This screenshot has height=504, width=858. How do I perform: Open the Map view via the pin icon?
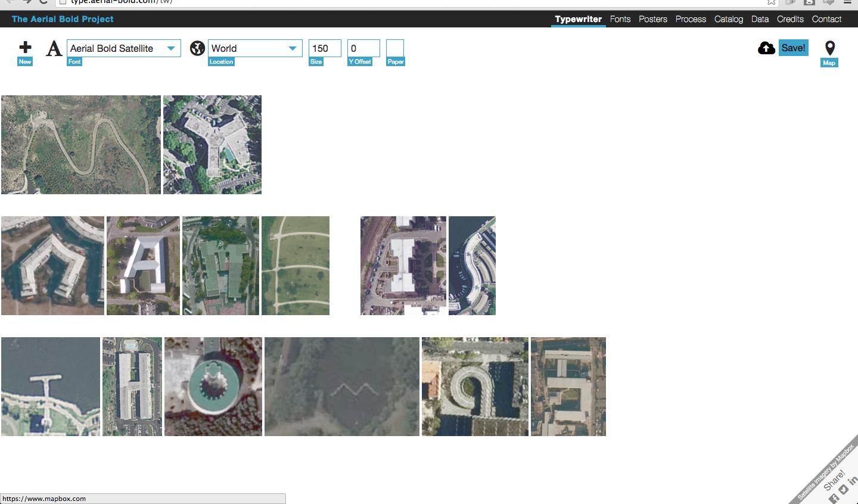click(x=829, y=47)
